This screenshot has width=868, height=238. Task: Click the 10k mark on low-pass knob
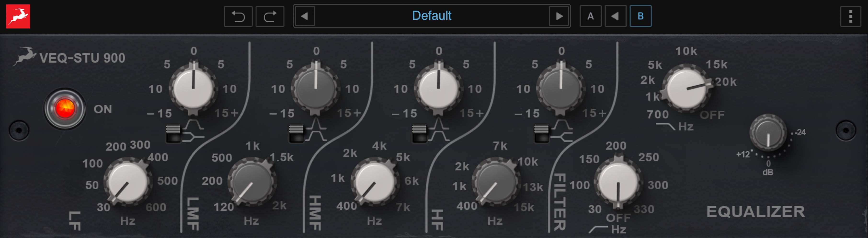[x=686, y=51]
